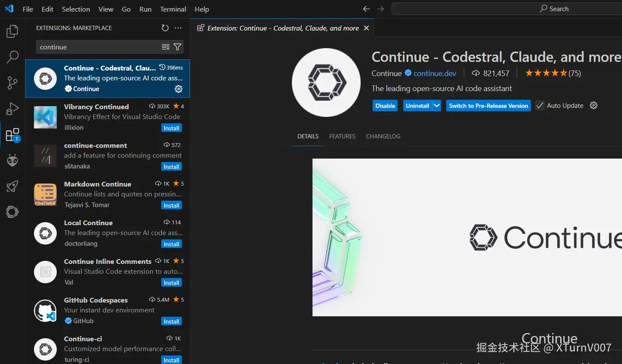Screen dimensions: 622x364
Task: Refresh the extensions marketplace list
Action: tap(165, 28)
